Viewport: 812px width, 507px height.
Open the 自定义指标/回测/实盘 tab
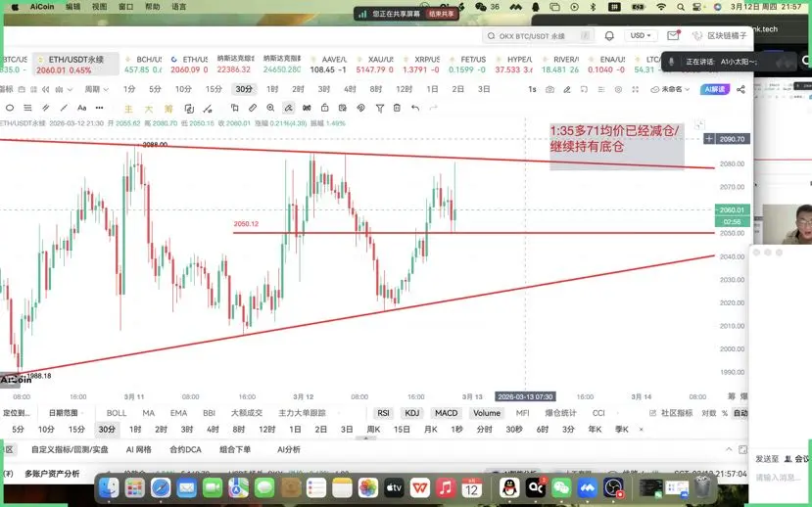70,449
